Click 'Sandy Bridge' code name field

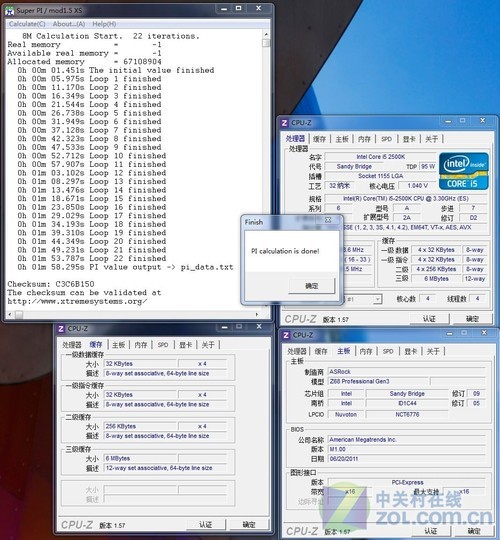[x=354, y=166]
